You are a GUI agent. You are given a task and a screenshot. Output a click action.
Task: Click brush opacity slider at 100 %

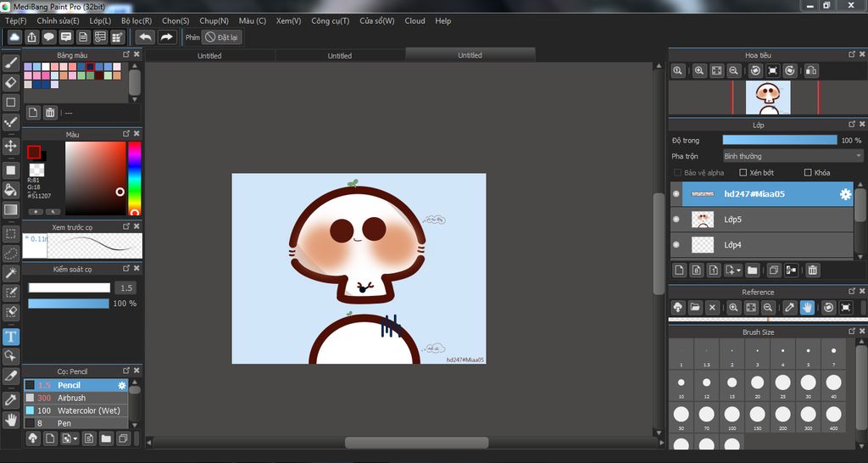coord(69,304)
